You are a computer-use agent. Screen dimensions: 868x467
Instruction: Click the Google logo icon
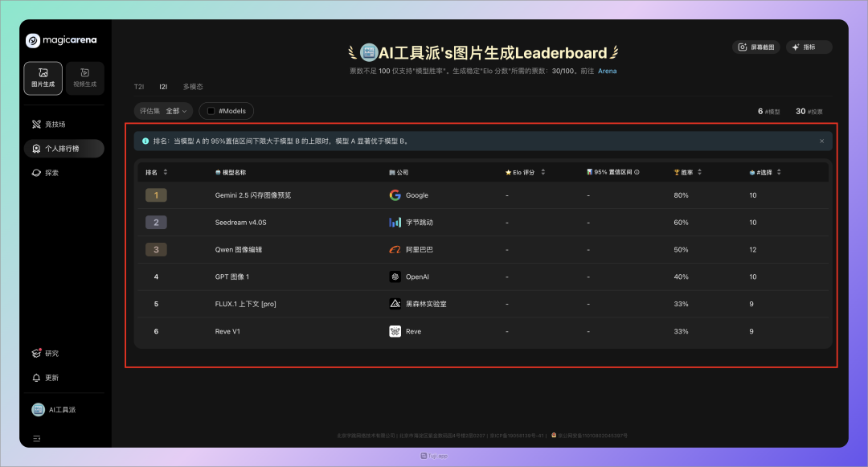click(x=395, y=195)
